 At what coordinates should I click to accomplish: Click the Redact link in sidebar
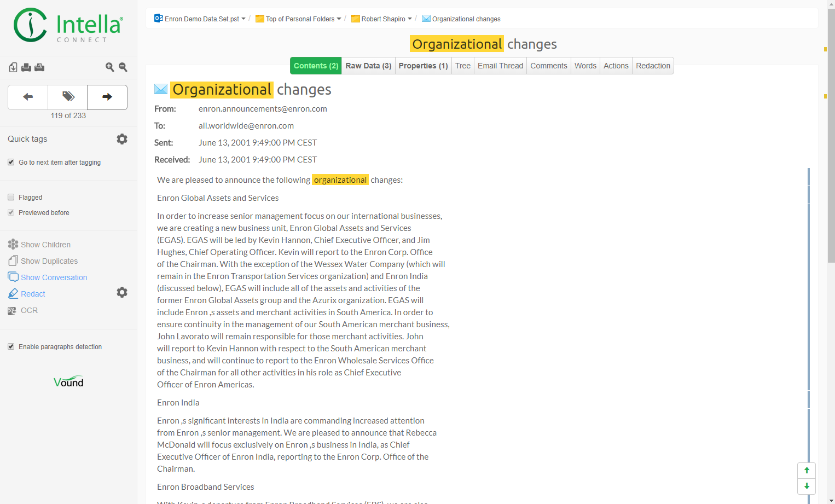coord(33,294)
